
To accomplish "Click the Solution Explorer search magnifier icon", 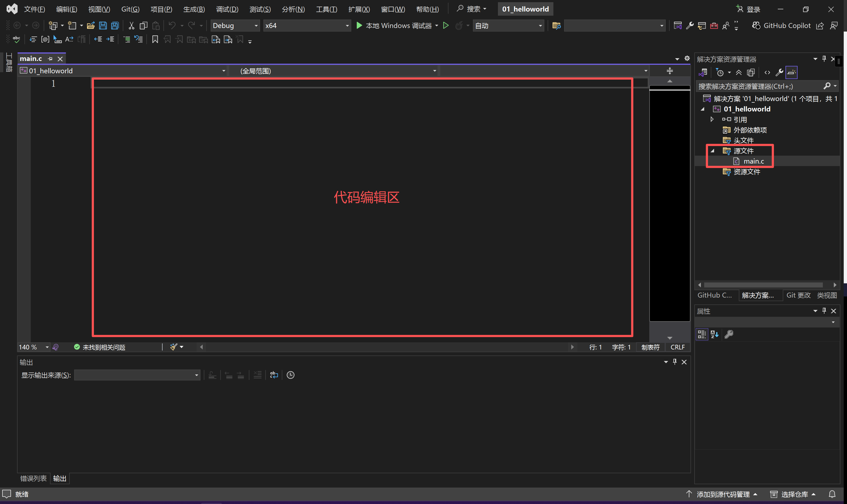I will pyautogui.click(x=827, y=86).
